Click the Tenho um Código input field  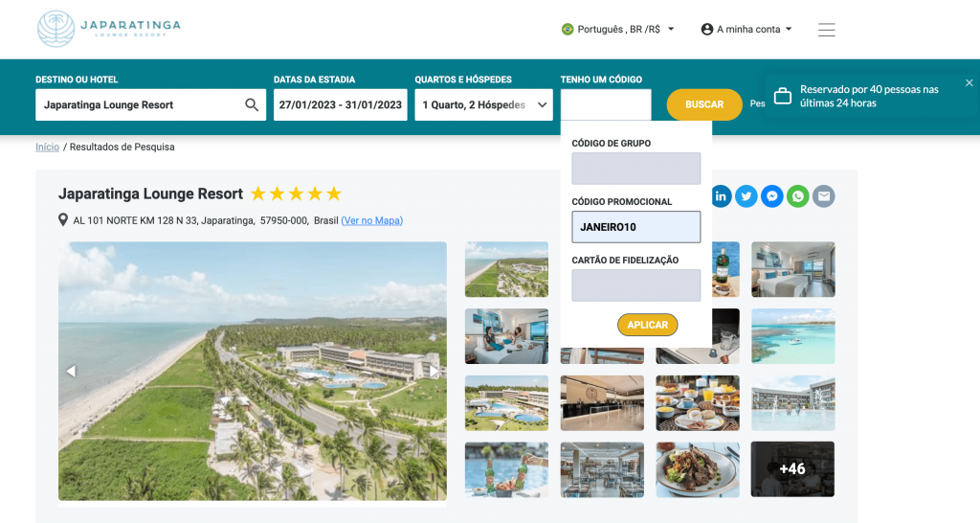[606, 104]
